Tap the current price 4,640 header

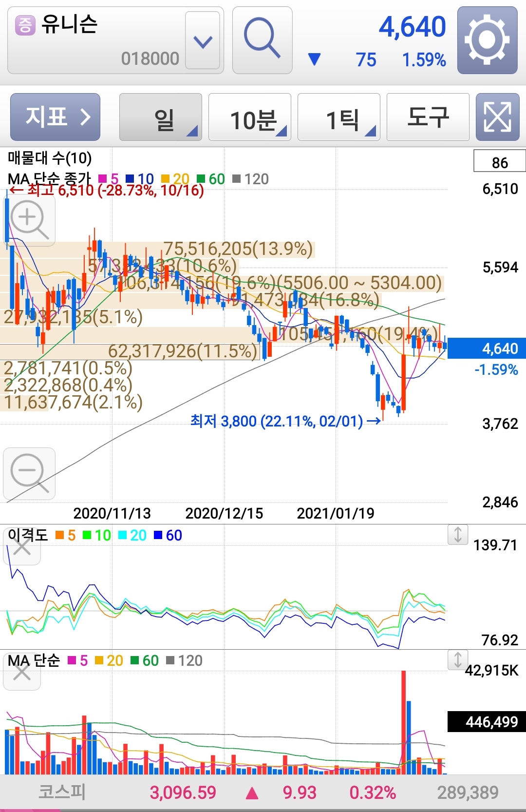pos(413,26)
